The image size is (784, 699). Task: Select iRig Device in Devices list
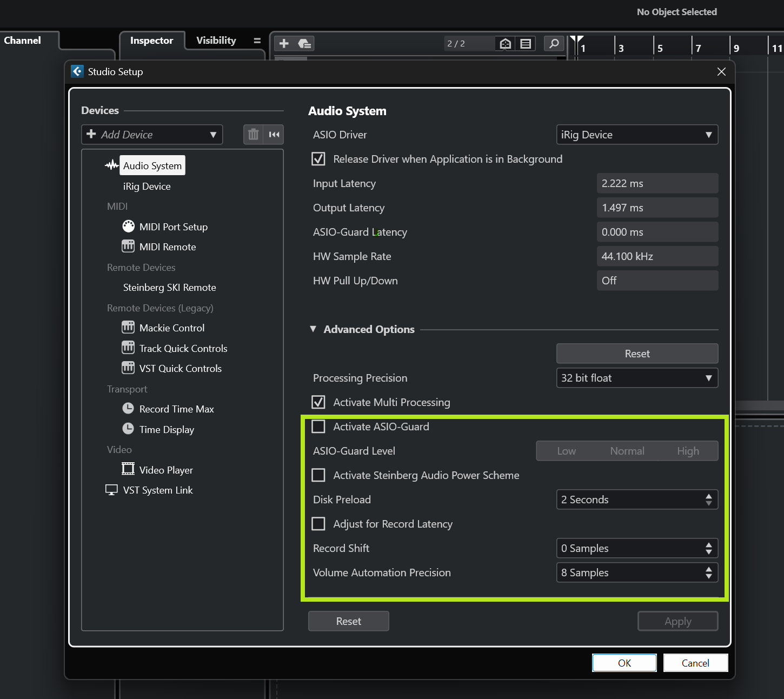(x=147, y=186)
